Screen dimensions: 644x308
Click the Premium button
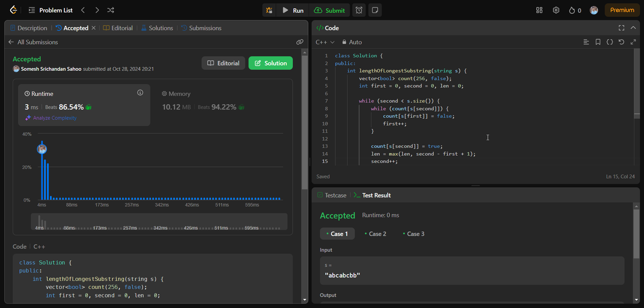coord(622,10)
